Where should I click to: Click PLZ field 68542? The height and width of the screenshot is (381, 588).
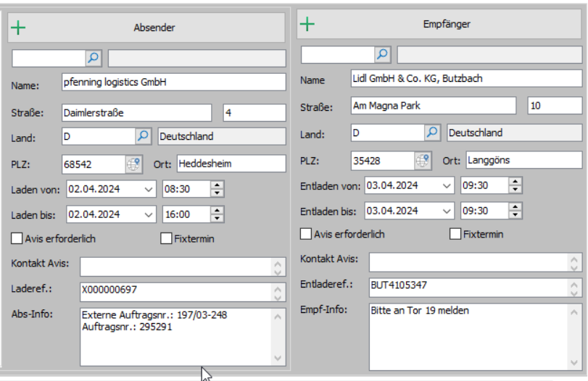coord(94,164)
